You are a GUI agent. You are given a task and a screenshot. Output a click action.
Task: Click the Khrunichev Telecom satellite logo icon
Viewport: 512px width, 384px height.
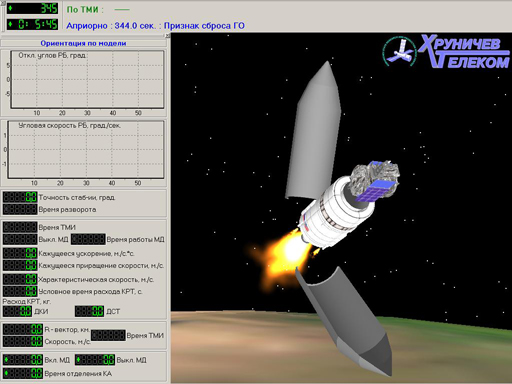click(399, 52)
